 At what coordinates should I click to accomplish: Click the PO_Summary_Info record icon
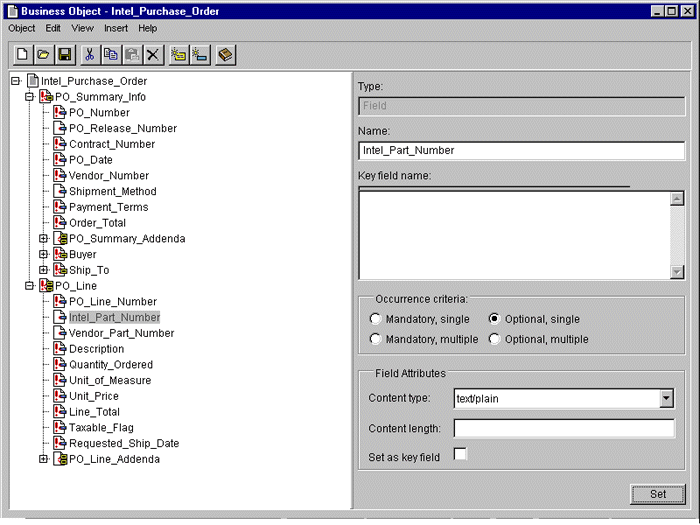[x=46, y=97]
